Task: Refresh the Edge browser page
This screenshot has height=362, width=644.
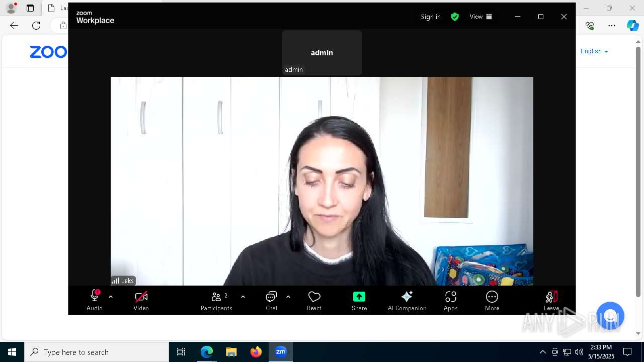Action: 36,26
